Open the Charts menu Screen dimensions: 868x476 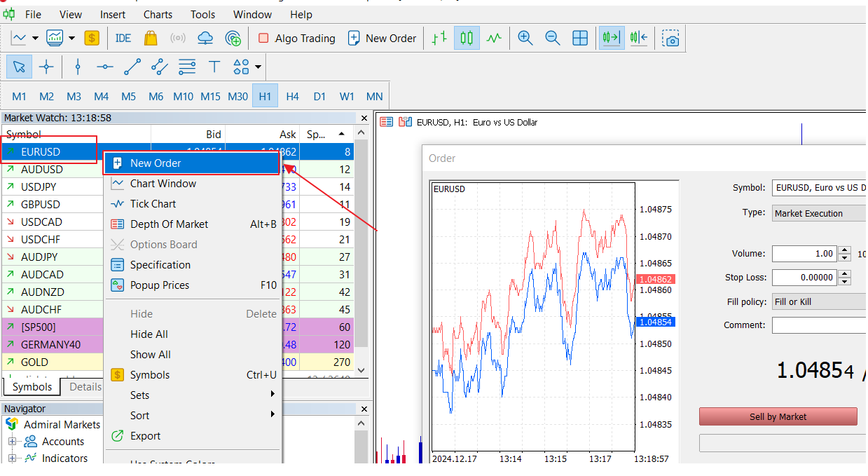click(158, 14)
